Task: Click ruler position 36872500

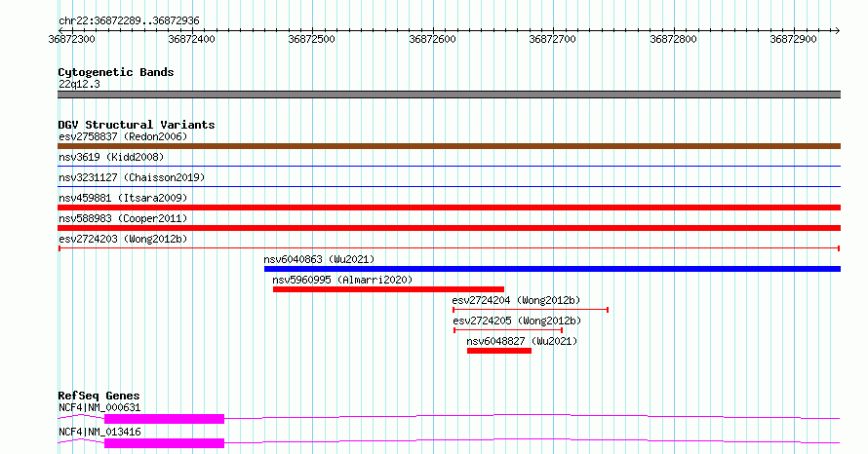Action: tap(312, 39)
